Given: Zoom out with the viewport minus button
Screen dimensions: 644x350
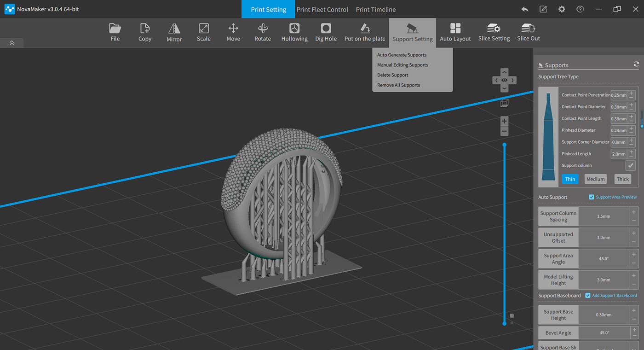Looking at the screenshot, I should click(x=505, y=132).
